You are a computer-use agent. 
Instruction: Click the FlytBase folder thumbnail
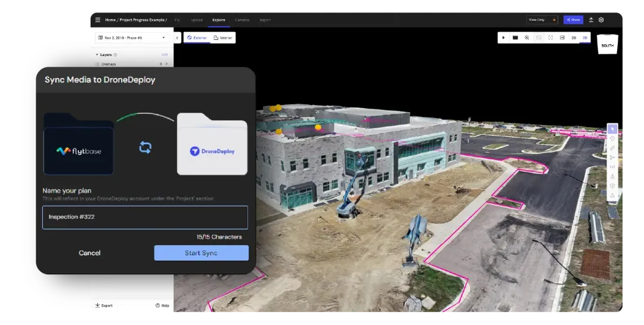point(79,144)
